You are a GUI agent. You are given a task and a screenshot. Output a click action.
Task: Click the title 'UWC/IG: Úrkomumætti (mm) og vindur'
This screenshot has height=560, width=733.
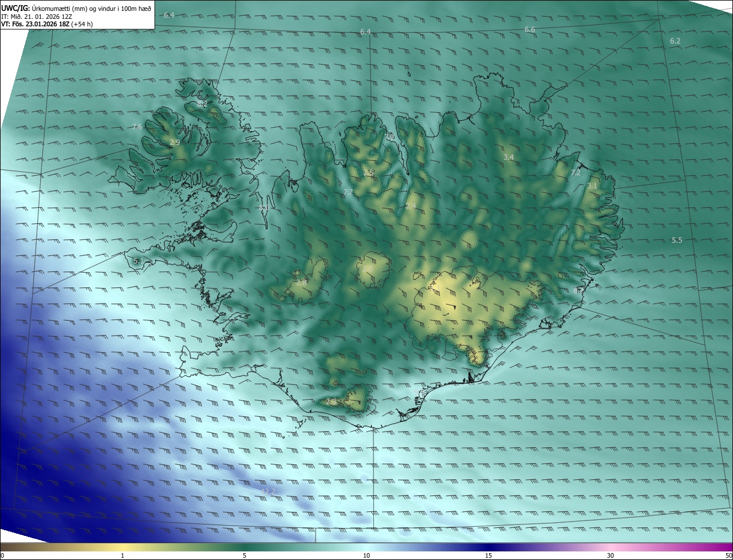(x=76, y=9)
